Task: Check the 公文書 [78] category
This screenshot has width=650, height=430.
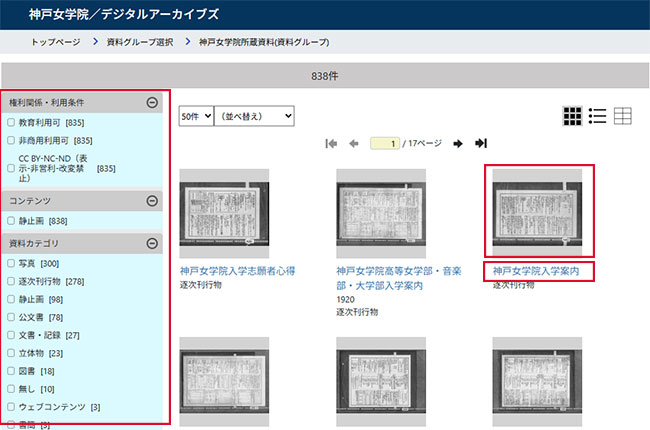Action: pos(11,317)
